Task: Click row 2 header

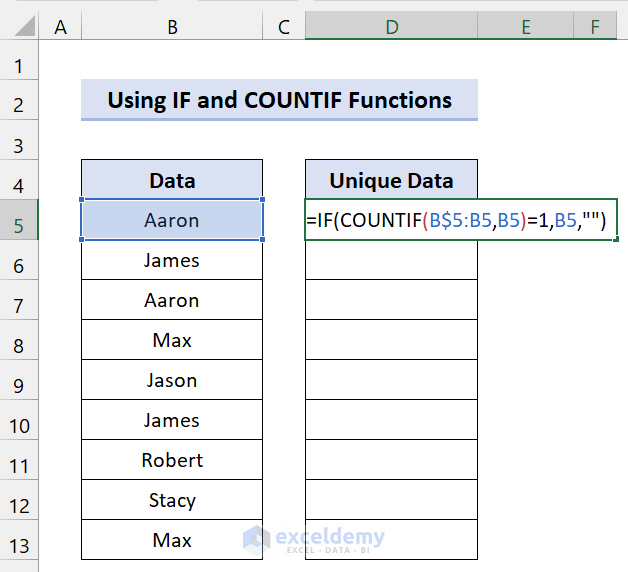Action: pyautogui.click(x=19, y=101)
